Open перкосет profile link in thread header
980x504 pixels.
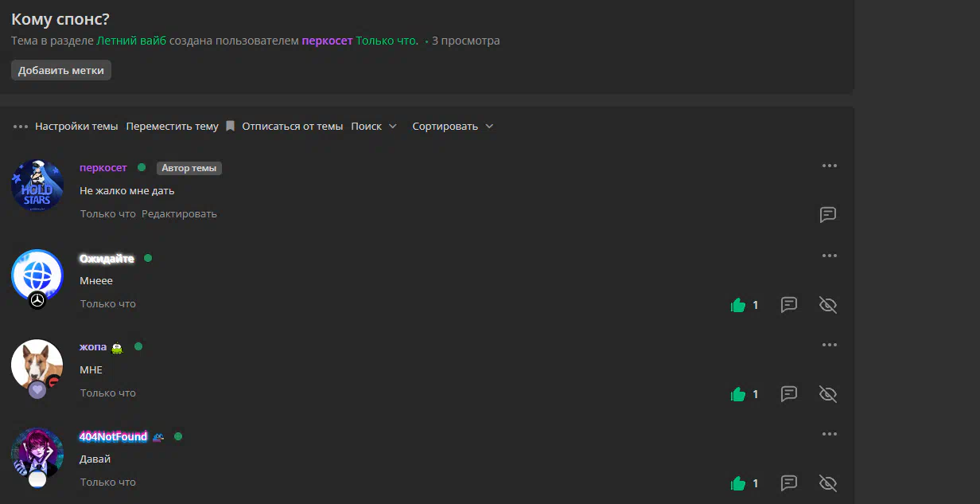[327, 41]
